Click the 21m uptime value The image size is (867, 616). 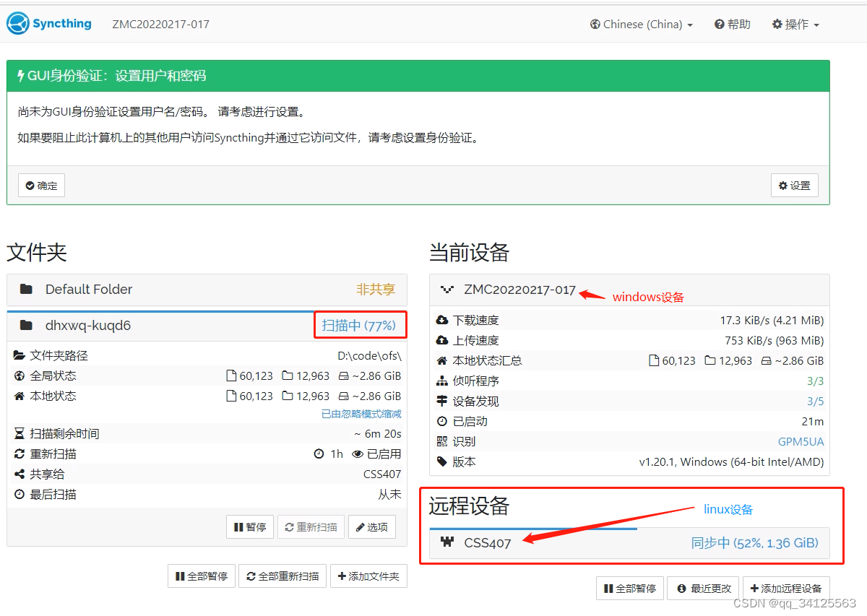point(812,422)
